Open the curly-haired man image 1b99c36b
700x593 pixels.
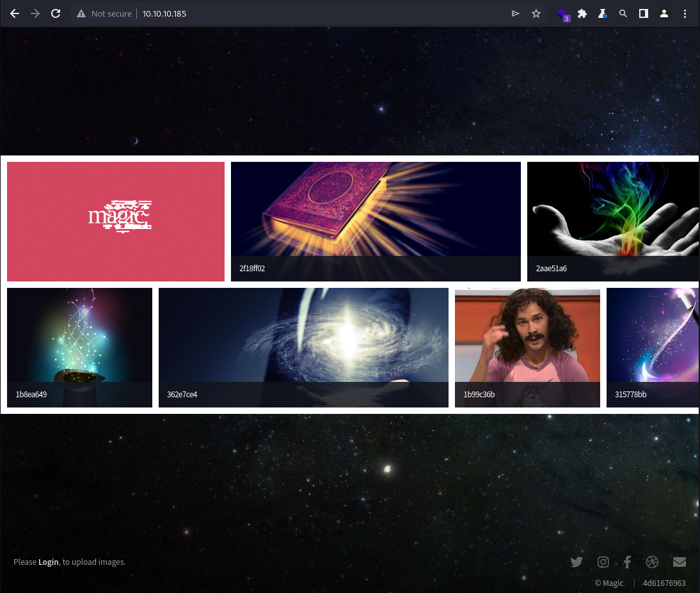click(527, 347)
